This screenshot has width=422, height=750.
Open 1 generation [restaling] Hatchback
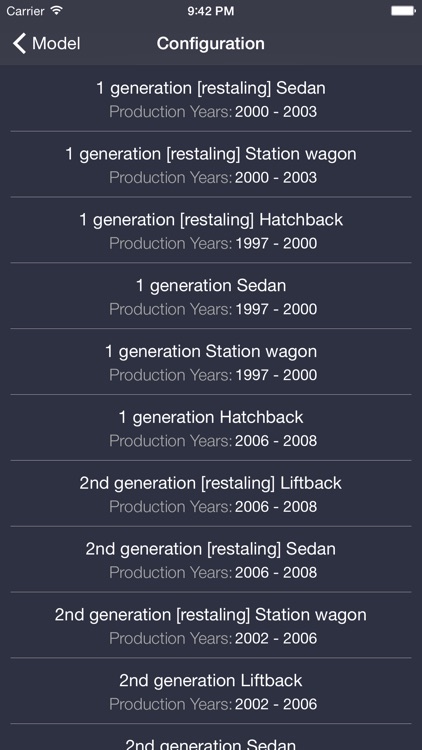coord(211,230)
